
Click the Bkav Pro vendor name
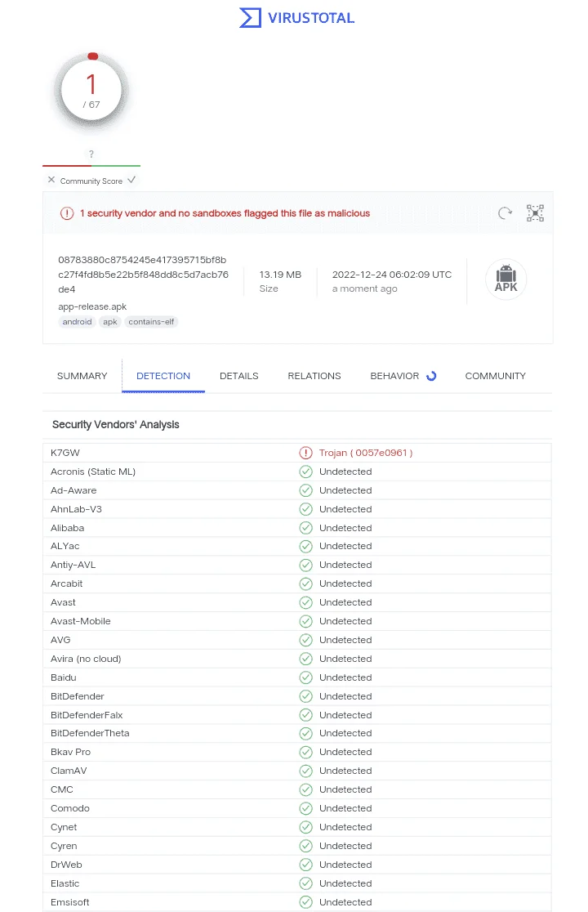click(70, 752)
